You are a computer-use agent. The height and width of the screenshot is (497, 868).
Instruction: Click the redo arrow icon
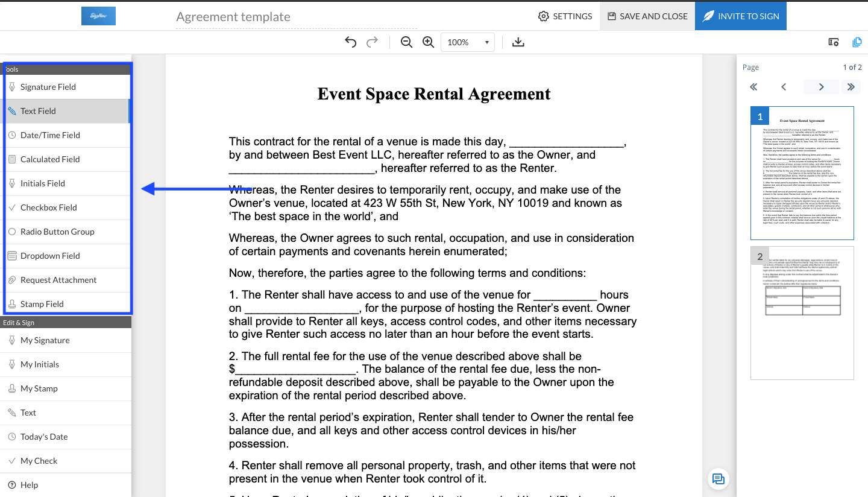(x=373, y=42)
